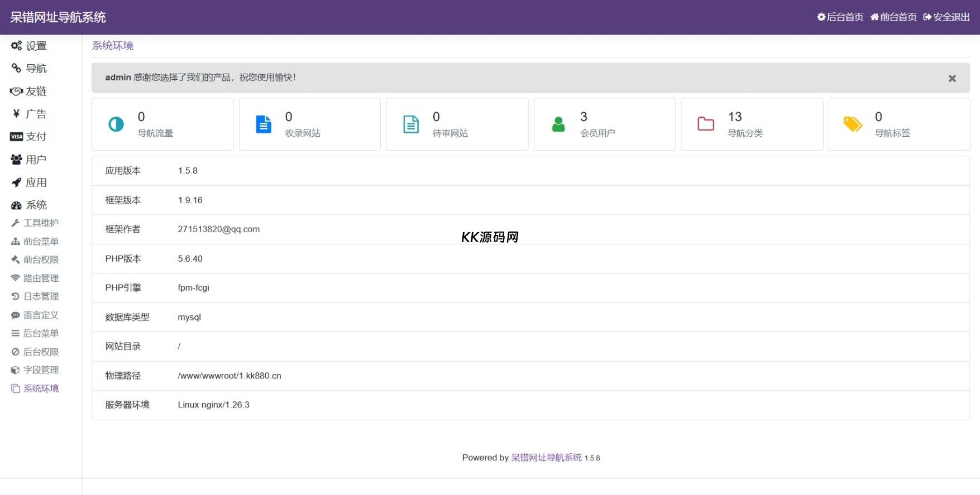Image resolution: width=980 pixels, height=495 pixels.
Task: Go to 路由管理 in sidebar
Action: pyautogui.click(x=41, y=278)
